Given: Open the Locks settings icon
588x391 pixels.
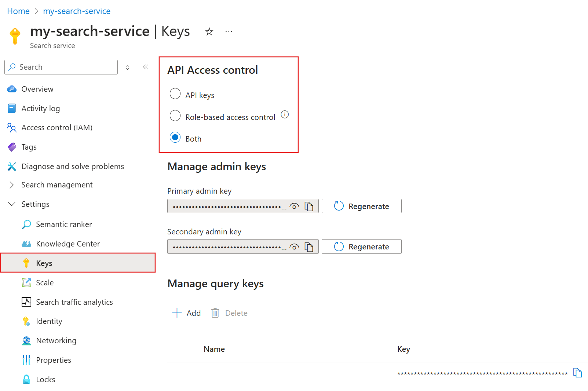Looking at the screenshot, I should point(26,379).
